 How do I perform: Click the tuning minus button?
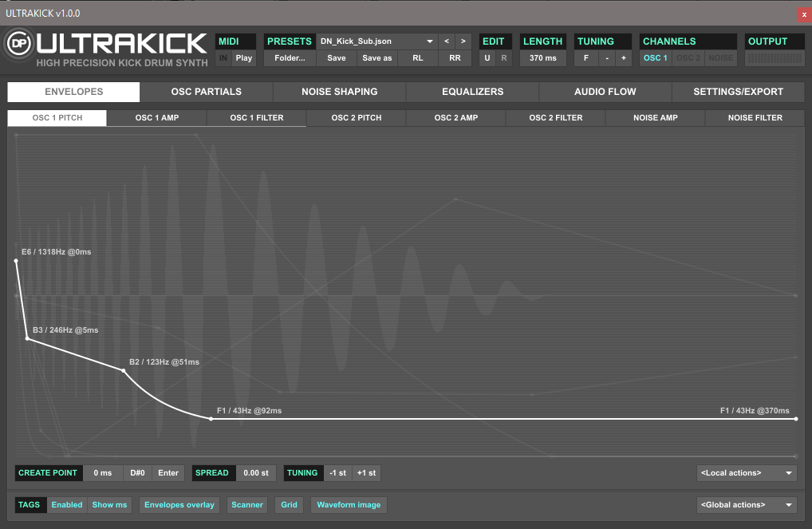[x=606, y=58]
